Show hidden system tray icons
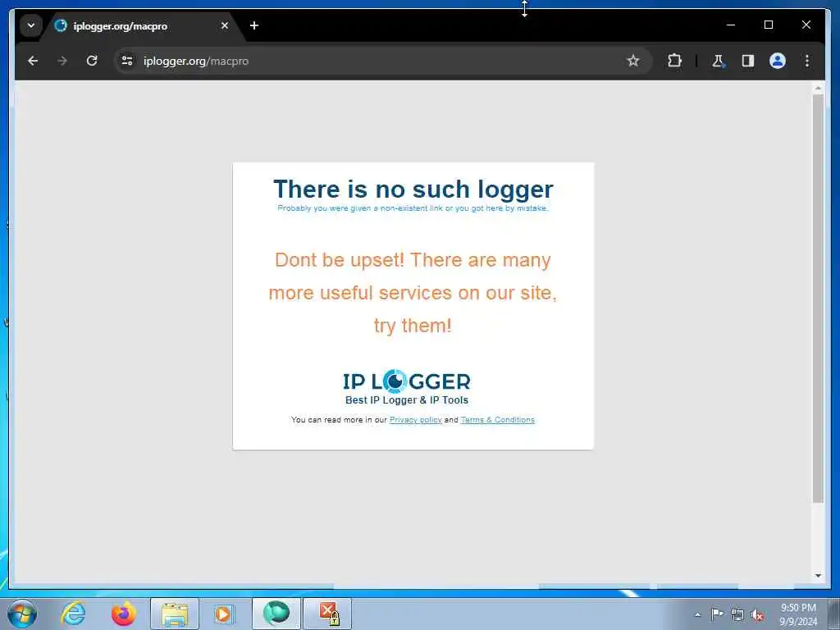This screenshot has width=840, height=630. click(697, 615)
